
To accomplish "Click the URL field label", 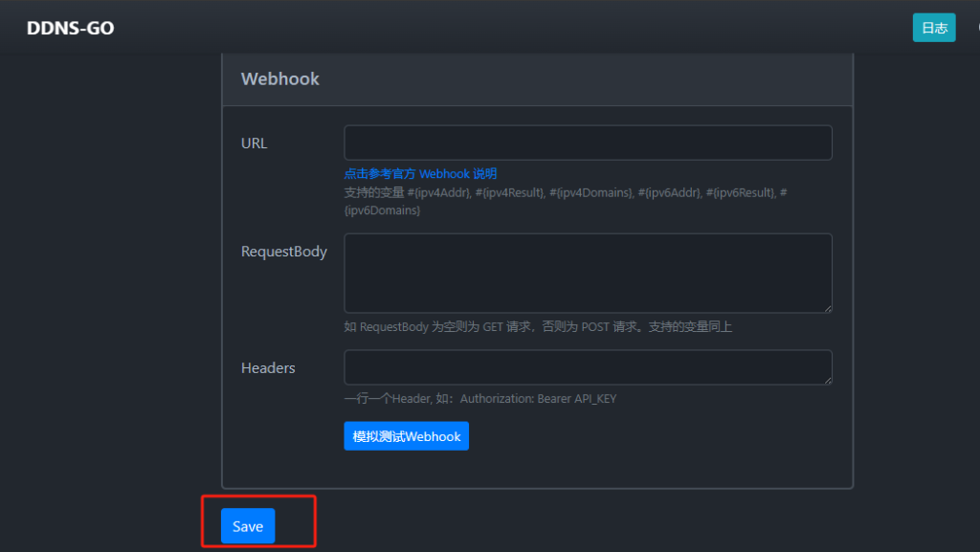I will coord(255,144).
